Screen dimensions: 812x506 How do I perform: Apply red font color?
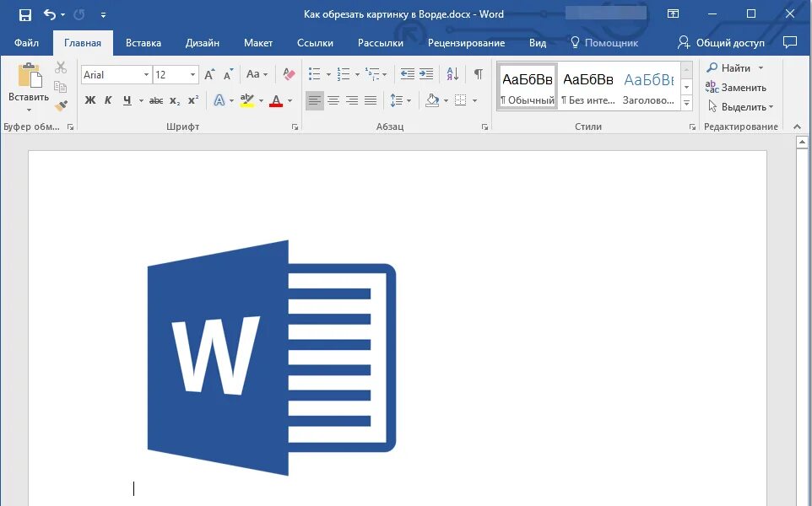(x=276, y=100)
